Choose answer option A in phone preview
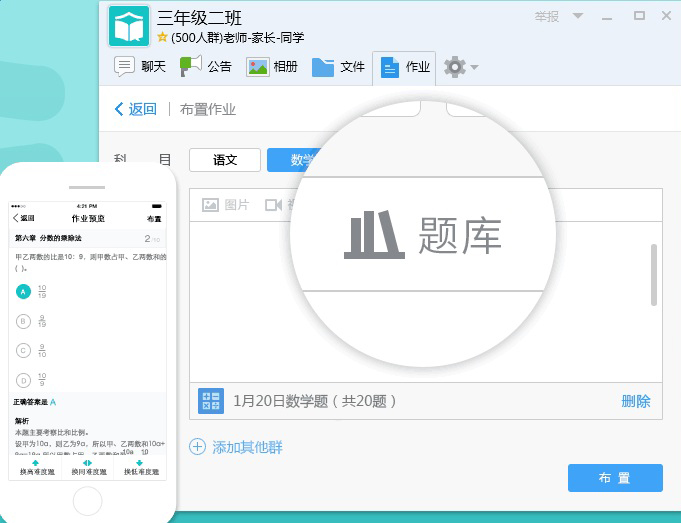 tap(23, 291)
